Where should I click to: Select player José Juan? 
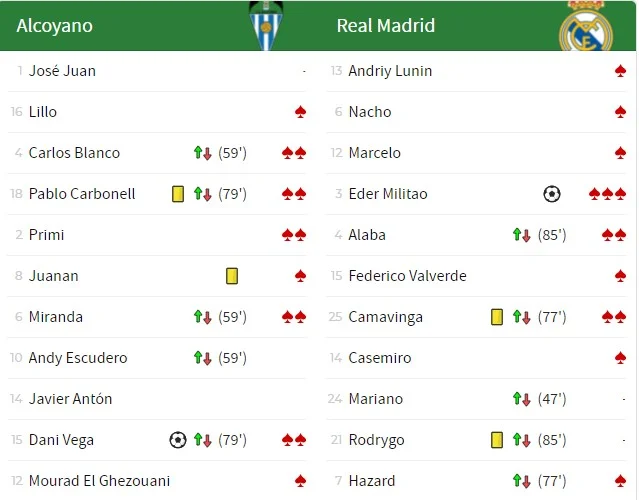click(62, 71)
